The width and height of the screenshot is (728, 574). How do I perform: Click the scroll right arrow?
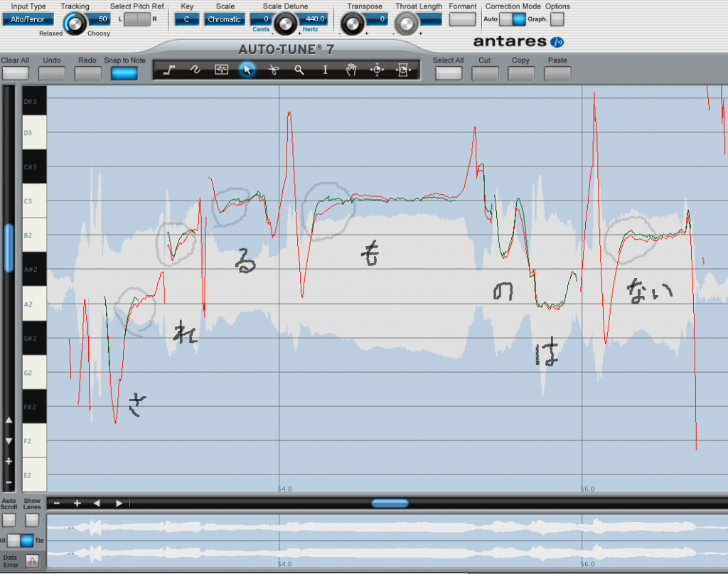[119, 503]
